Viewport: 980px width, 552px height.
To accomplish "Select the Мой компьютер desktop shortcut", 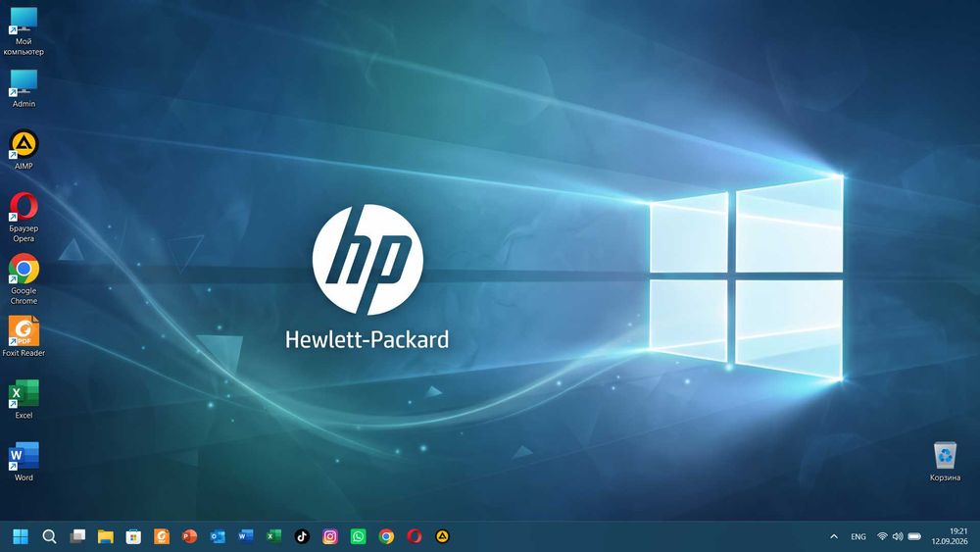I will [x=24, y=31].
